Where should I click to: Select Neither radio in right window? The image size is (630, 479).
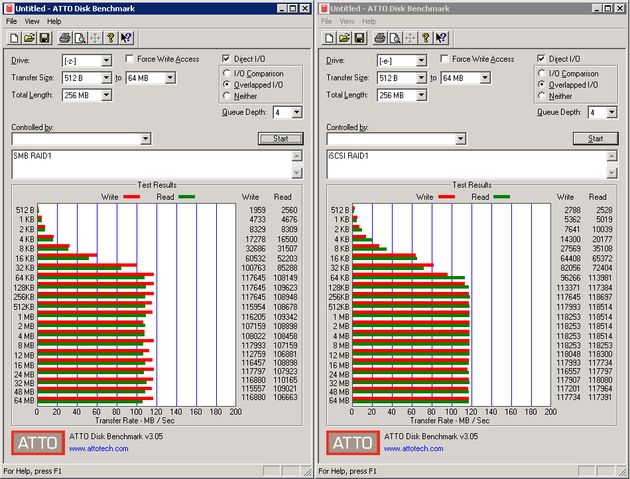pos(542,96)
